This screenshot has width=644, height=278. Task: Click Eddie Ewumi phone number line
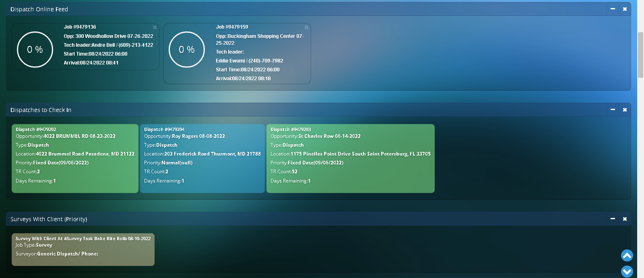[x=250, y=61]
